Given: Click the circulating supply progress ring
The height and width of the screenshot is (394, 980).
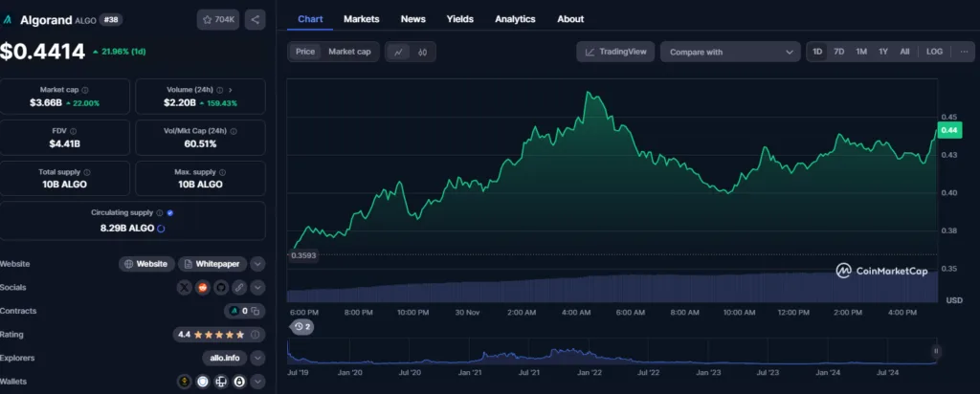Looking at the screenshot, I should [161, 229].
